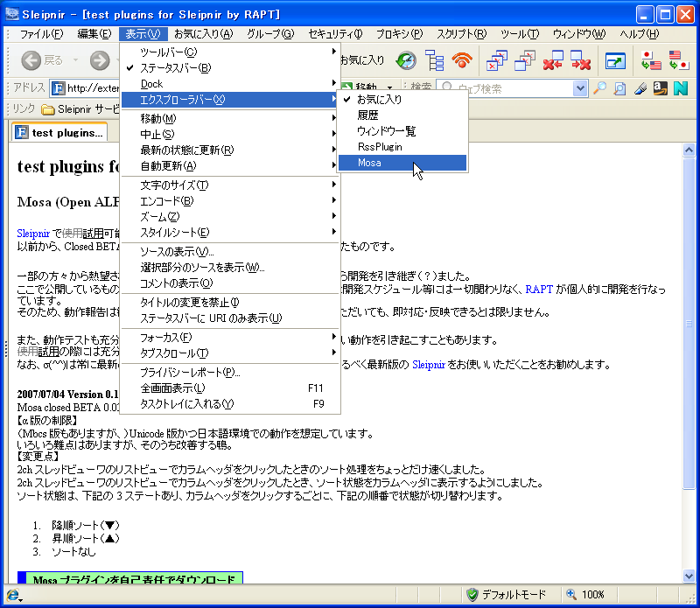Image resolution: width=700 pixels, height=608 pixels.
Task: Click the teal N search icon
Action: (x=681, y=88)
